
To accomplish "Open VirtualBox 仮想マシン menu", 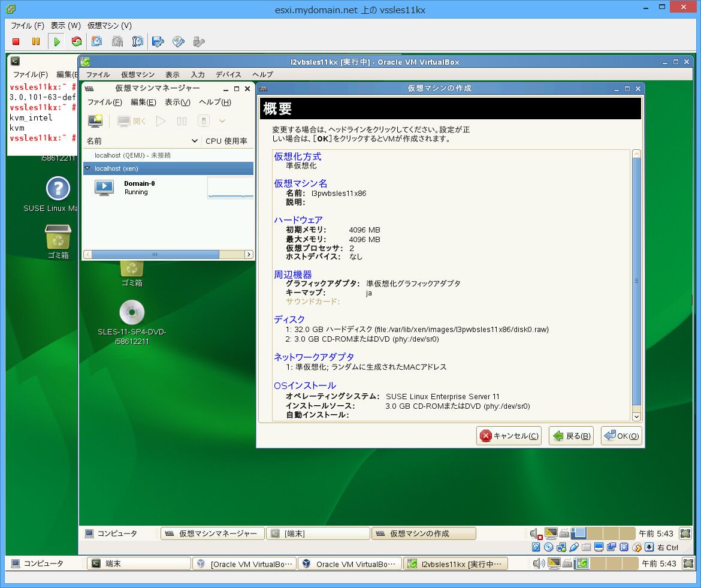I will point(138,74).
